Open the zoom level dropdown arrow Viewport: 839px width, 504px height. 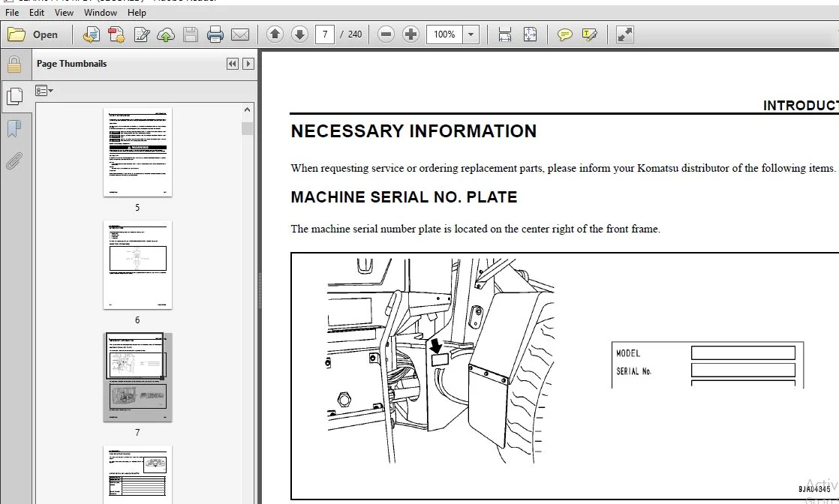point(471,34)
